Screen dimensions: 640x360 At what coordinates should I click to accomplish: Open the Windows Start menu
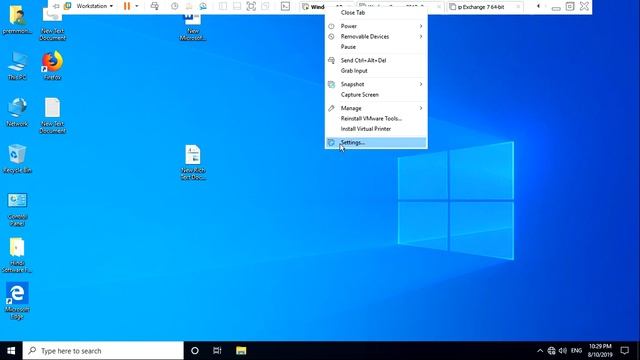pyautogui.click(x=11, y=351)
